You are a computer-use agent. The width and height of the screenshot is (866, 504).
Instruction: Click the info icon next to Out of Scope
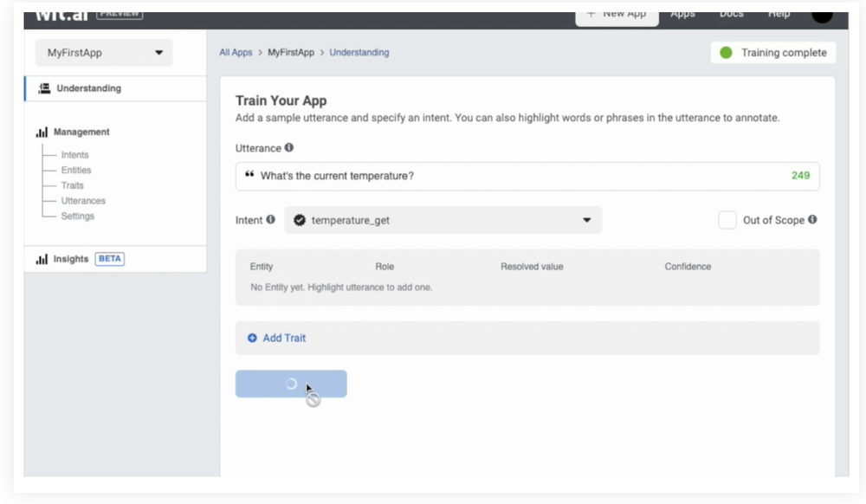[x=811, y=220]
